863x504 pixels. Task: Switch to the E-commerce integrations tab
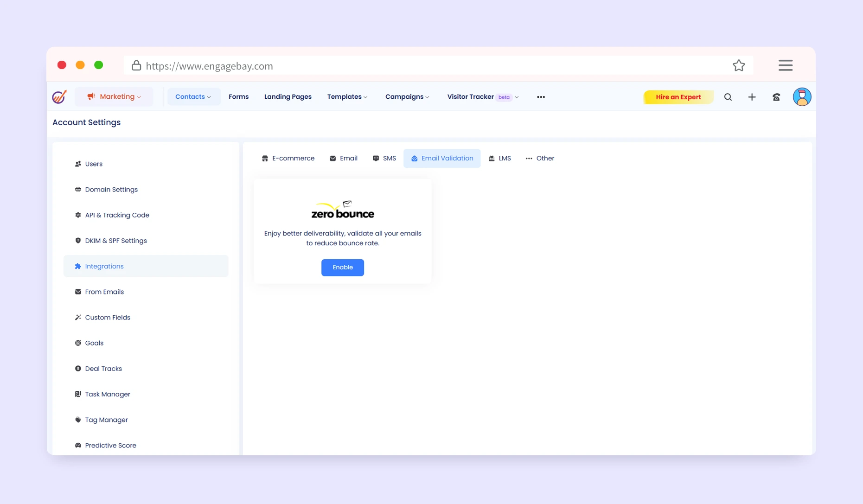click(x=288, y=158)
